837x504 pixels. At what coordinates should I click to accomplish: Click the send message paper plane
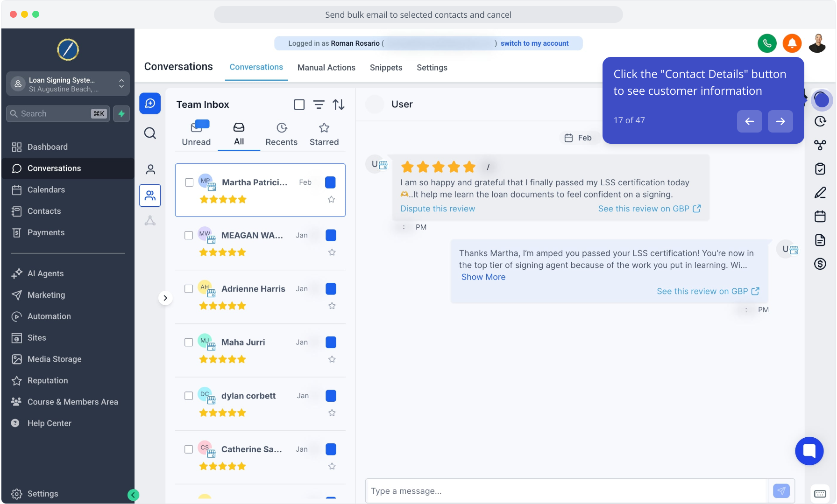point(781,490)
